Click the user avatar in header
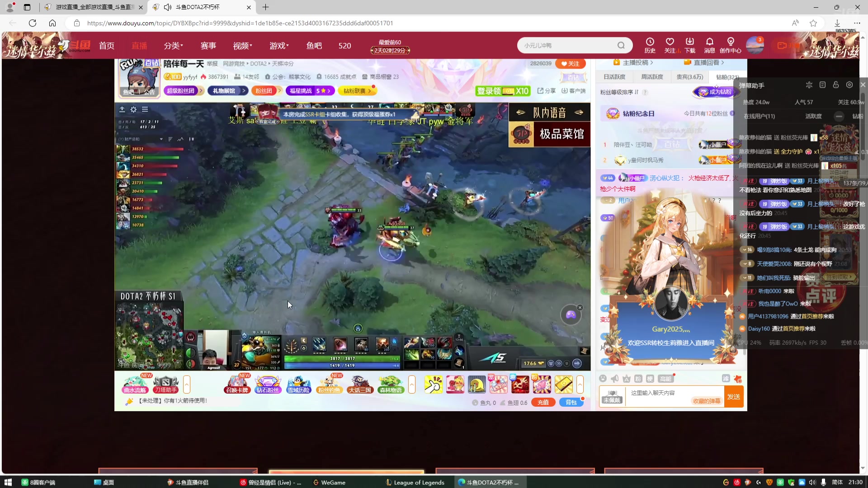Screen dimensions: 868x488 (x=755, y=45)
